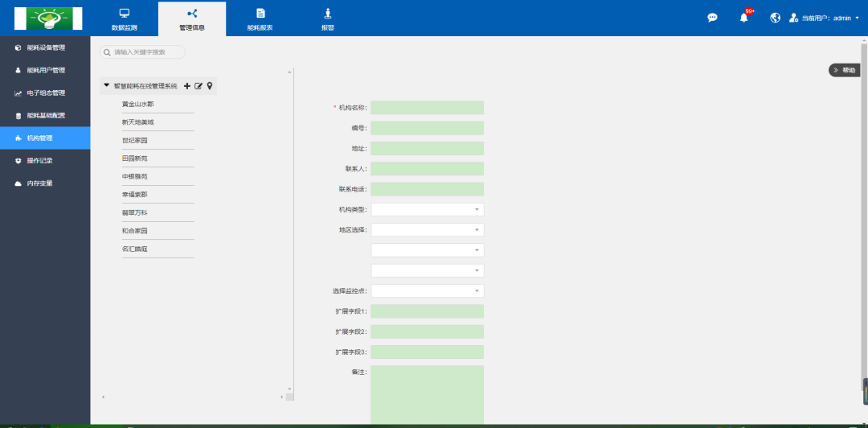Open 能耗基础配置 in the sidebar
The height and width of the screenshot is (428, 868).
tap(45, 115)
